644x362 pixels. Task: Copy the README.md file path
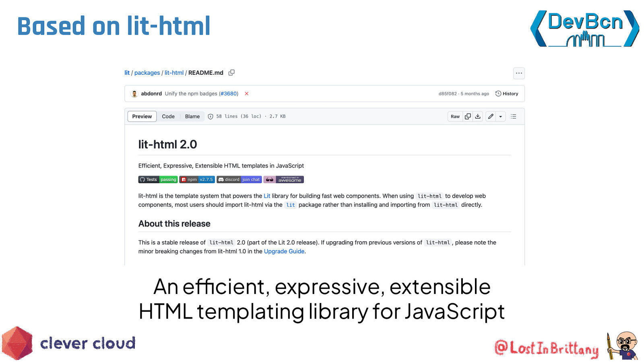231,73
